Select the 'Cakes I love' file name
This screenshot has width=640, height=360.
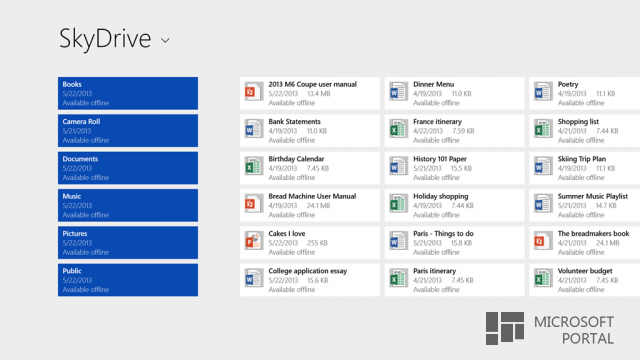pos(287,233)
